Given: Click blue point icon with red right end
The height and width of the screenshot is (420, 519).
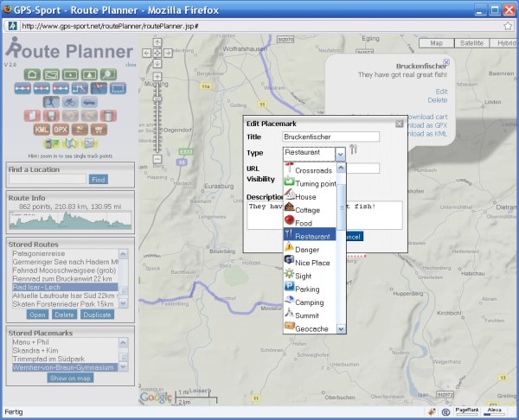Looking at the screenshot, I should tap(22, 88).
